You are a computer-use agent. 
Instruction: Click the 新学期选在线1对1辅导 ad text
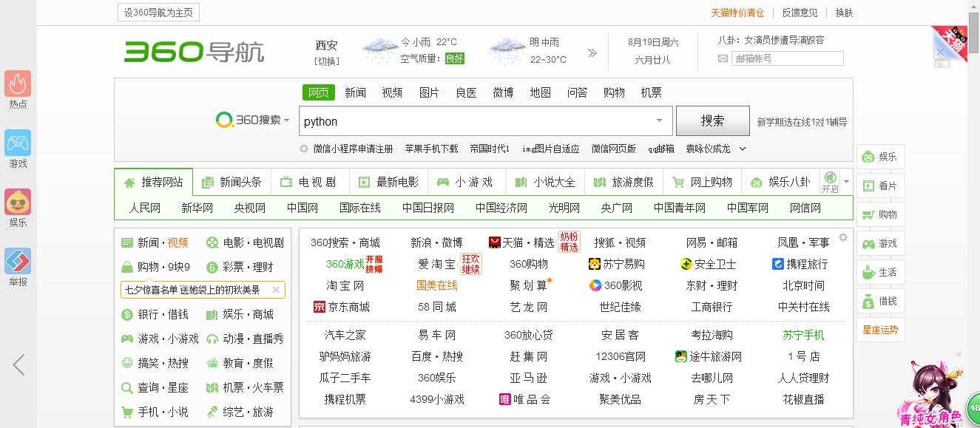pyautogui.click(x=802, y=122)
